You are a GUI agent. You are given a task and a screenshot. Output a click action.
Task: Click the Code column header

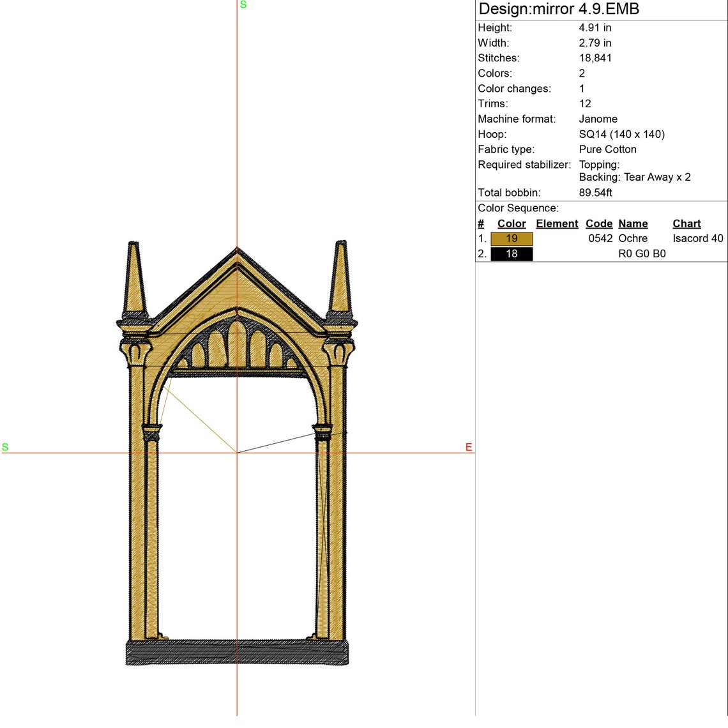pyautogui.click(x=598, y=224)
